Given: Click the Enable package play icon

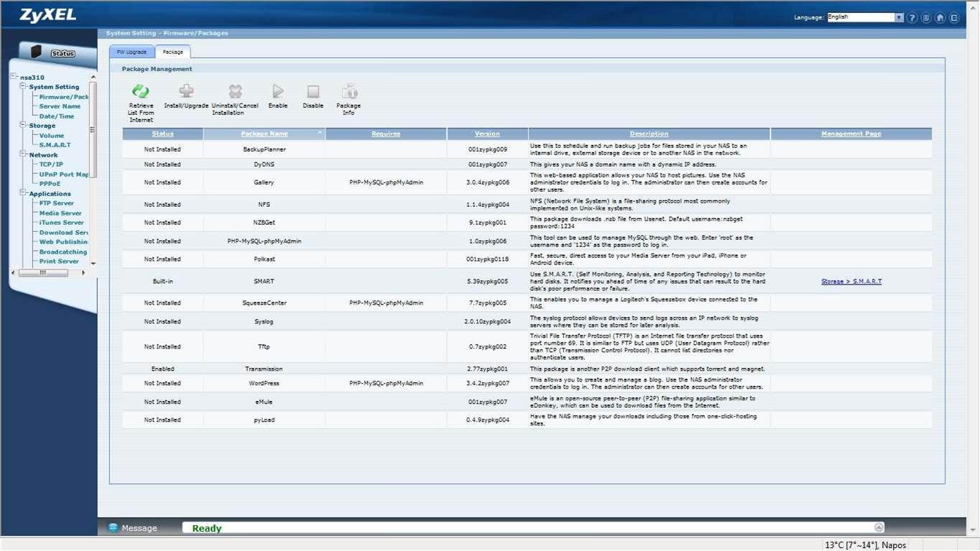Looking at the screenshot, I should pyautogui.click(x=278, y=91).
